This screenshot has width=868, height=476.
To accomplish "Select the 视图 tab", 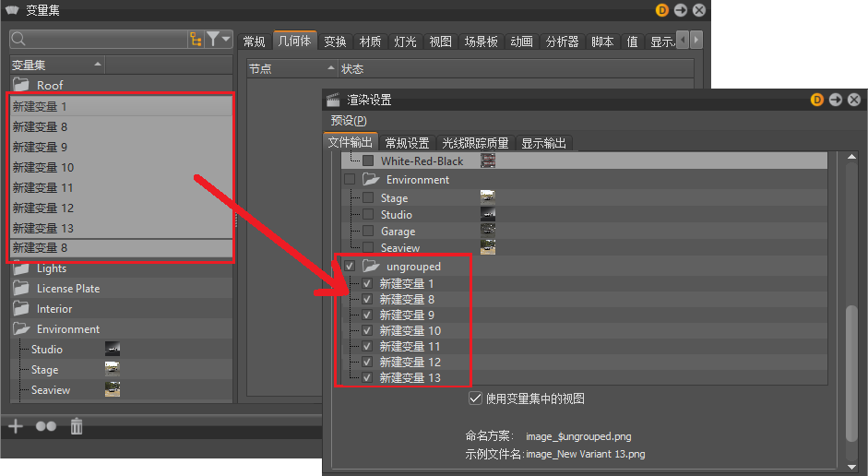I will point(441,42).
